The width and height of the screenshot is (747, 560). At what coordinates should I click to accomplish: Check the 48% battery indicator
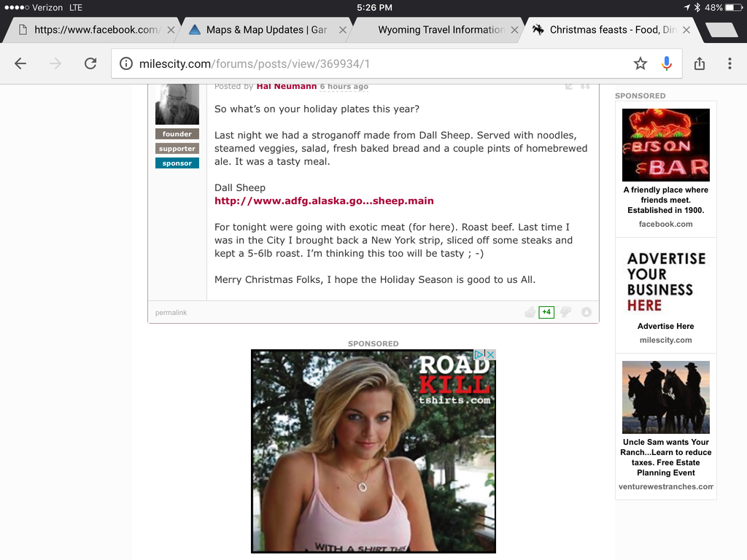(x=723, y=7)
